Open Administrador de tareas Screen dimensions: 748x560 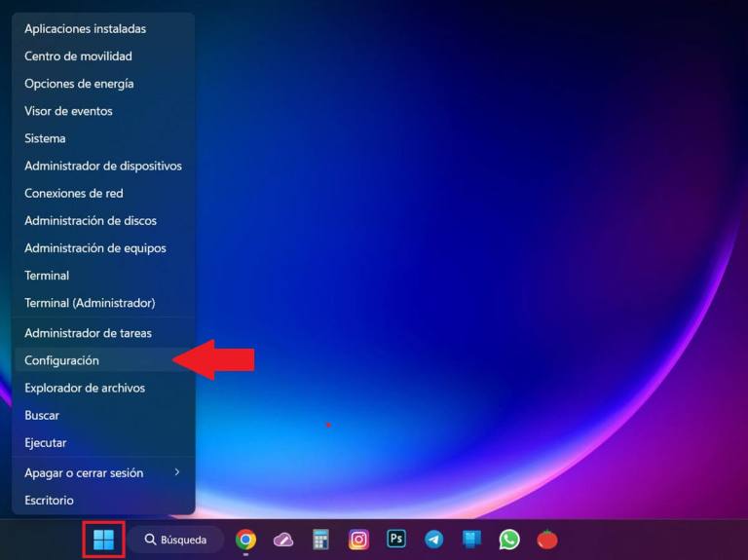[88, 333]
